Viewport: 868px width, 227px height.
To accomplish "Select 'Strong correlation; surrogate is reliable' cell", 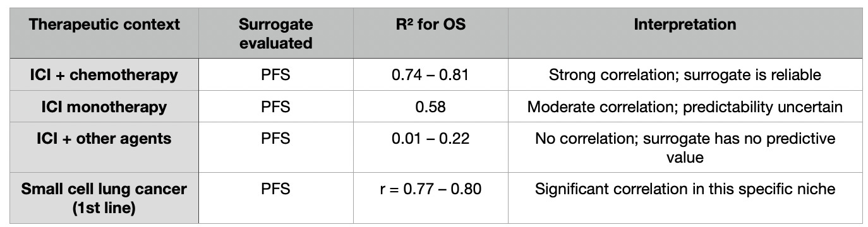I will tap(684, 75).
